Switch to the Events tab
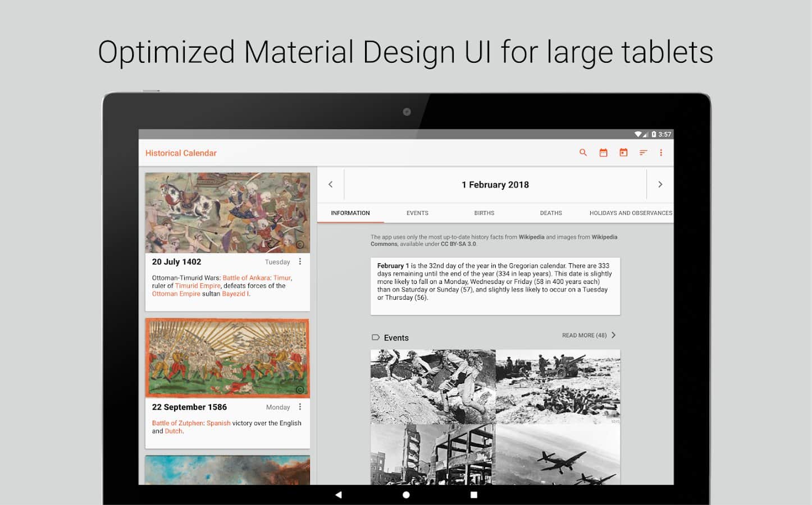The width and height of the screenshot is (812, 505). [417, 213]
